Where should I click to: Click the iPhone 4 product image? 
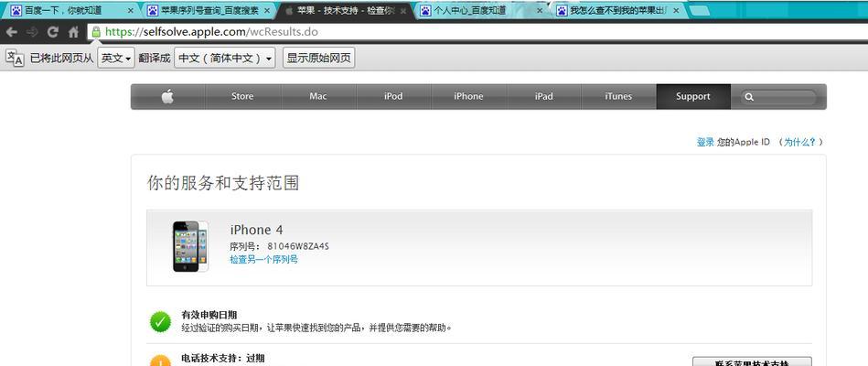[x=190, y=246]
